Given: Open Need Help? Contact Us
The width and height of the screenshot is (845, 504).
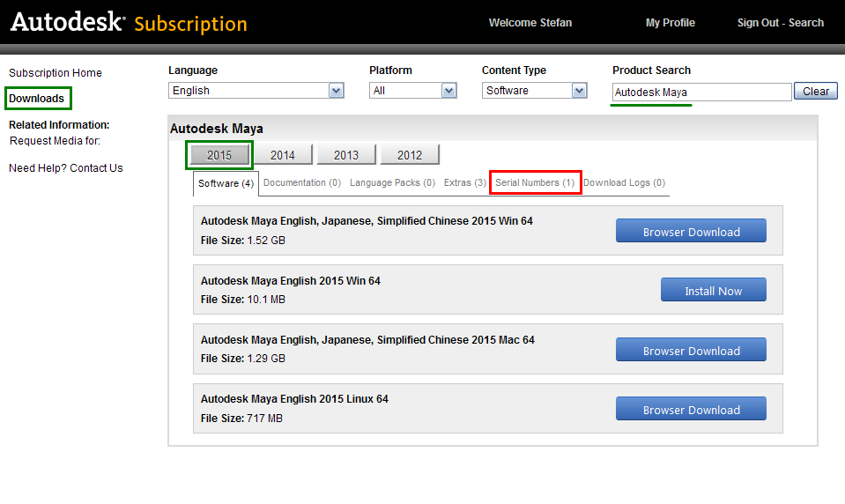Looking at the screenshot, I should click(x=66, y=168).
